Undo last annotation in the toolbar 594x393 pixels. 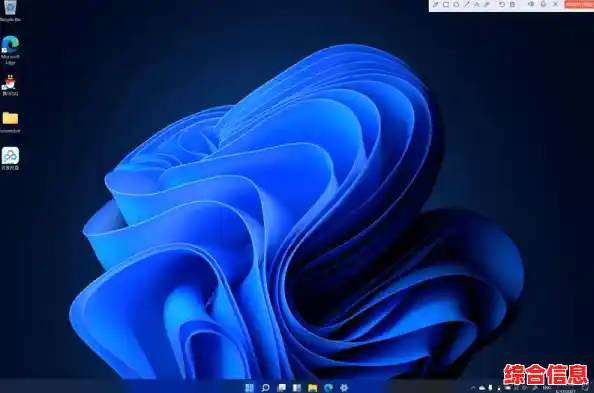pyautogui.click(x=502, y=5)
